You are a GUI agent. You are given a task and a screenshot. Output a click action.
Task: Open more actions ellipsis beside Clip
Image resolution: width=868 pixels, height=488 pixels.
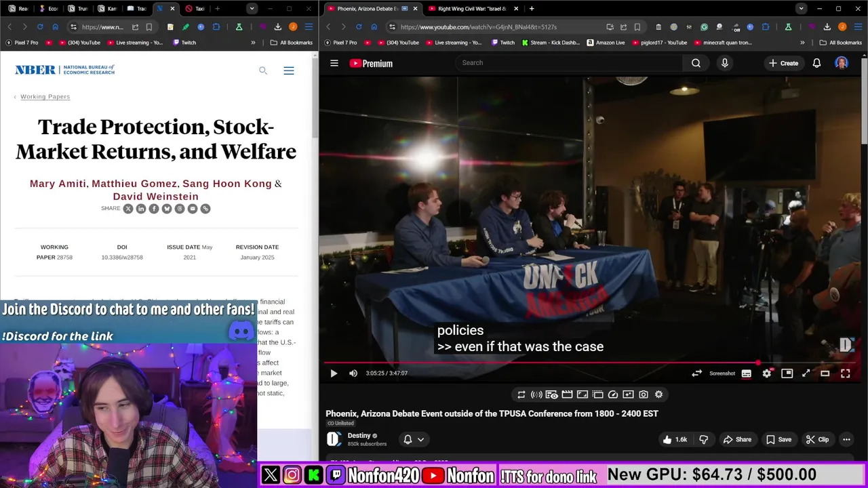[x=846, y=440]
